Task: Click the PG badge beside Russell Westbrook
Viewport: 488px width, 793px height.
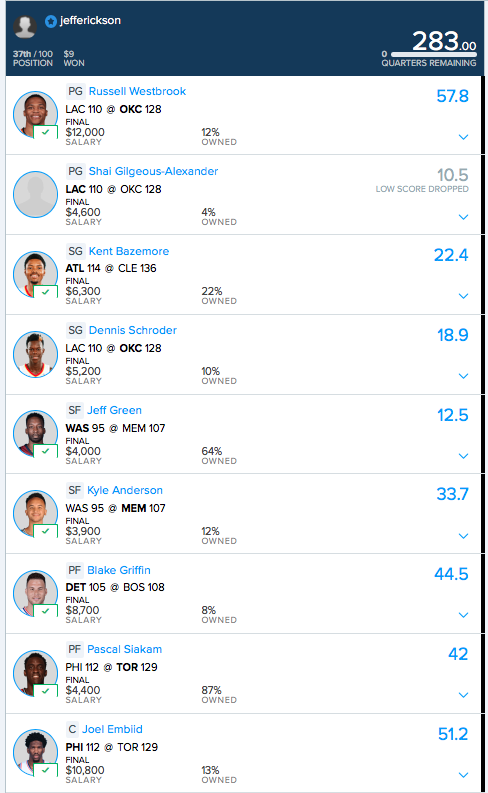Action: point(75,91)
